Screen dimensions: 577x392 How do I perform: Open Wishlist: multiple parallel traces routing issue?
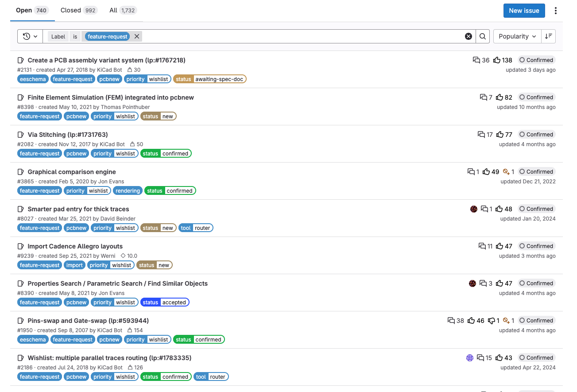[109, 358]
